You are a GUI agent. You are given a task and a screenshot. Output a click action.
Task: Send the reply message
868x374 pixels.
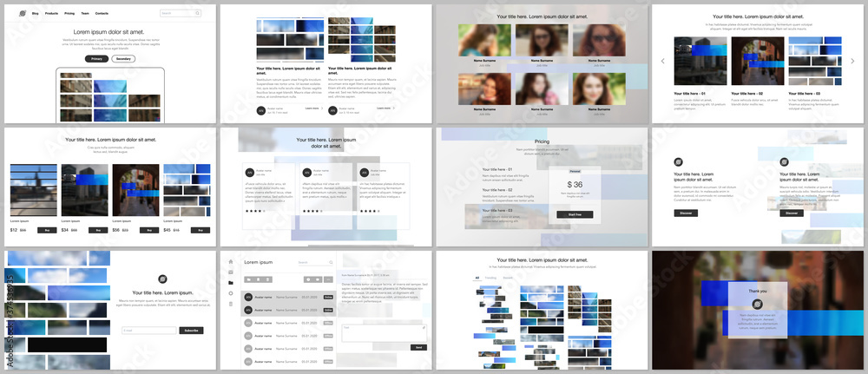(x=418, y=347)
